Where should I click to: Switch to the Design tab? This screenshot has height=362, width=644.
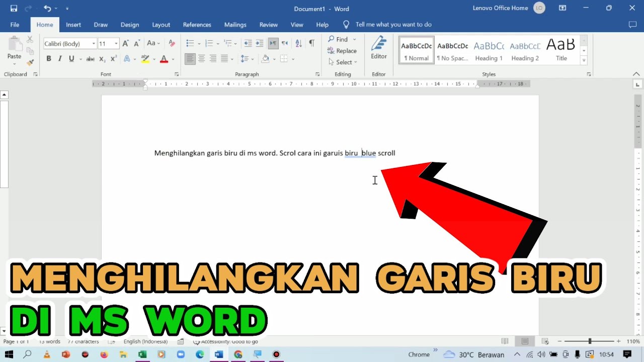pyautogui.click(x=130, y=25)
